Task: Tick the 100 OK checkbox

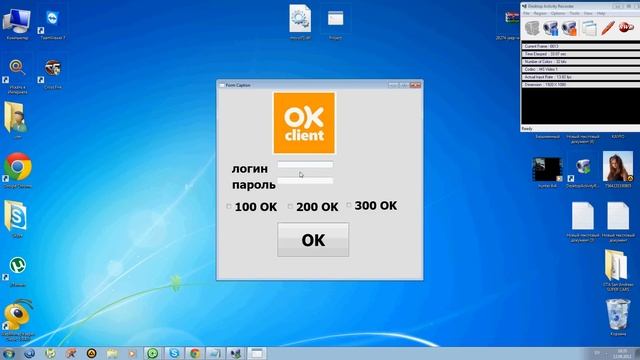Action: coord(229,207)
